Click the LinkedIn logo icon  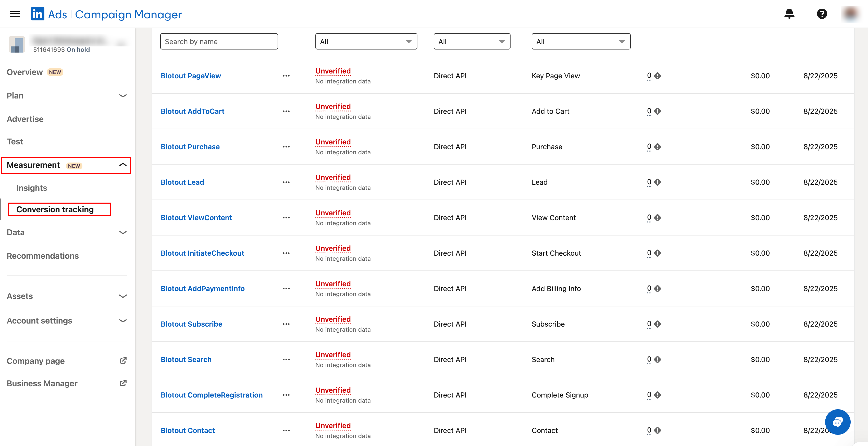pos(38,14)
